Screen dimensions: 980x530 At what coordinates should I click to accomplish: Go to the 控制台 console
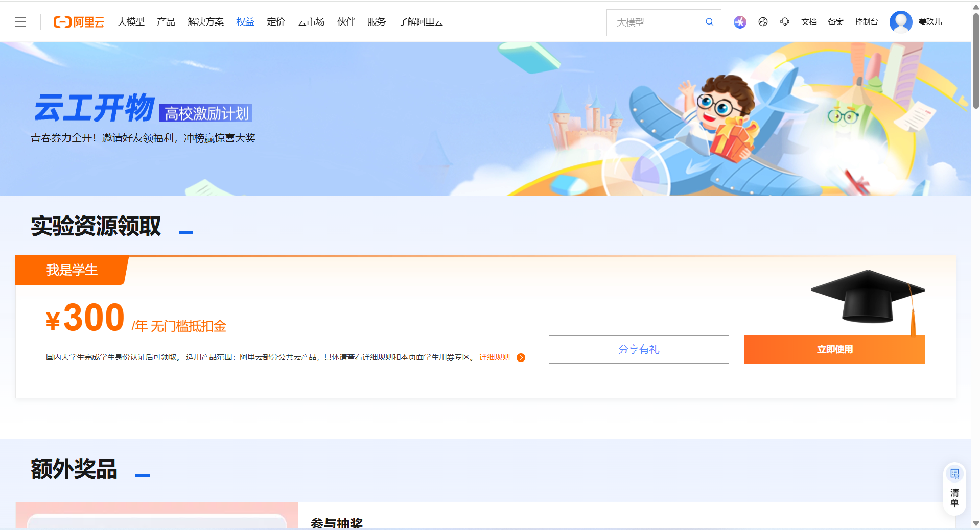[x=867, y=22]
